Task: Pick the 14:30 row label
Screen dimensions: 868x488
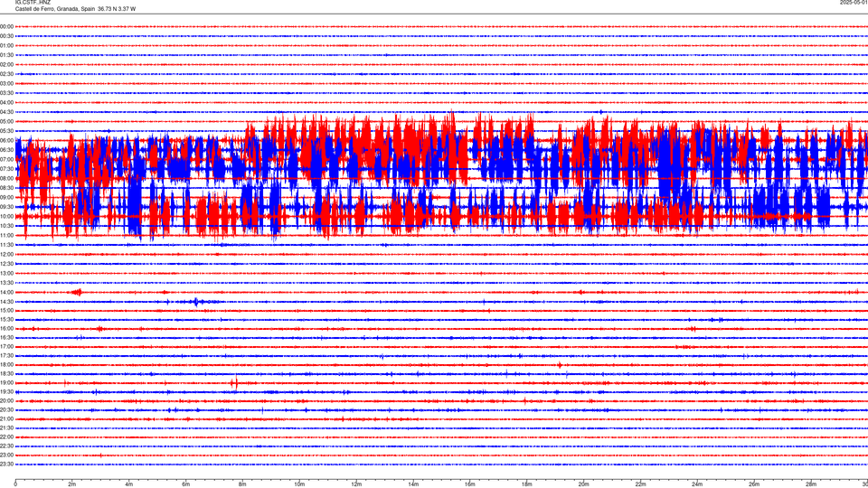Action: pos(6,302)
